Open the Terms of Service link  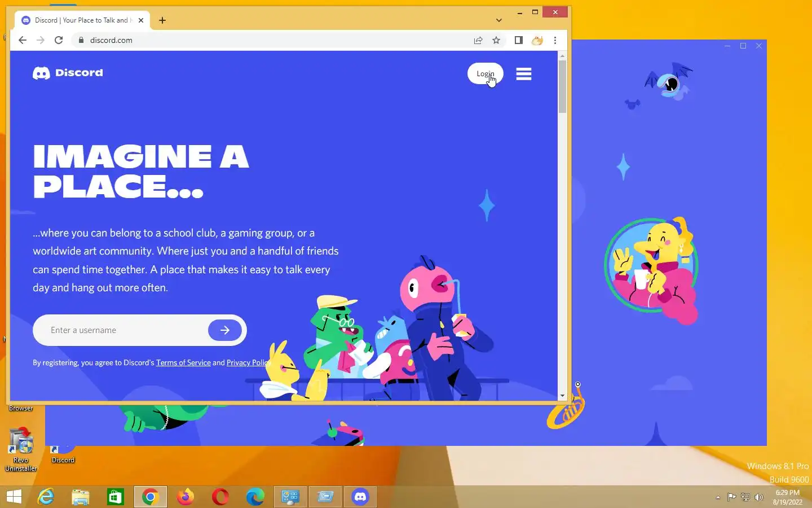pos(183,362)
